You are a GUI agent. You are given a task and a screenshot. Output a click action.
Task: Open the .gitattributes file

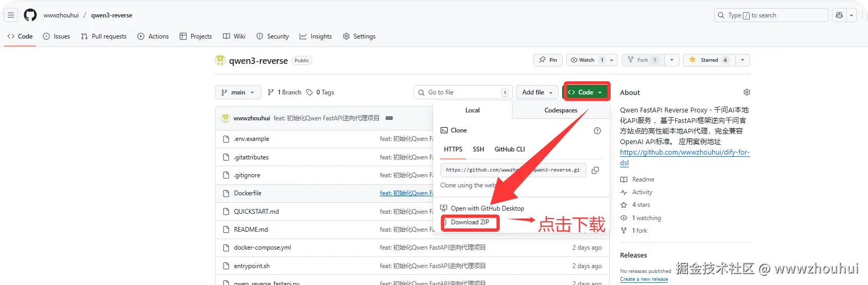251,157
